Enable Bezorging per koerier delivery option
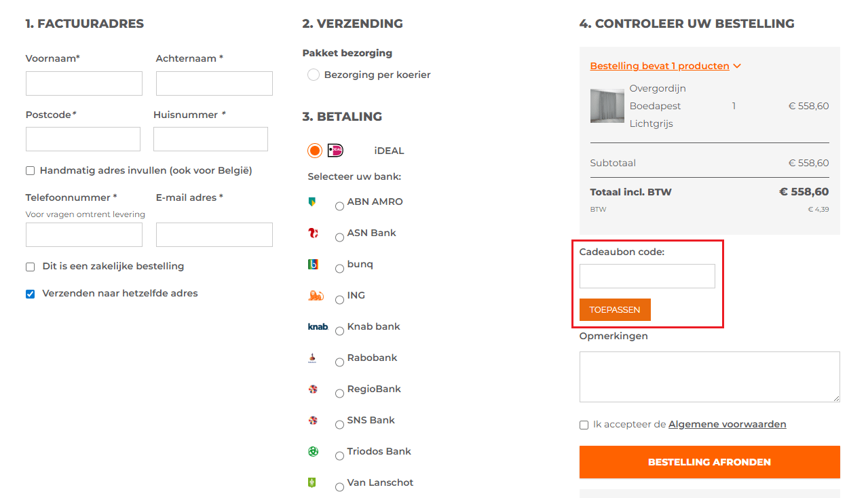868x498 pixels. pyautogui.click(x=313, y=75)
